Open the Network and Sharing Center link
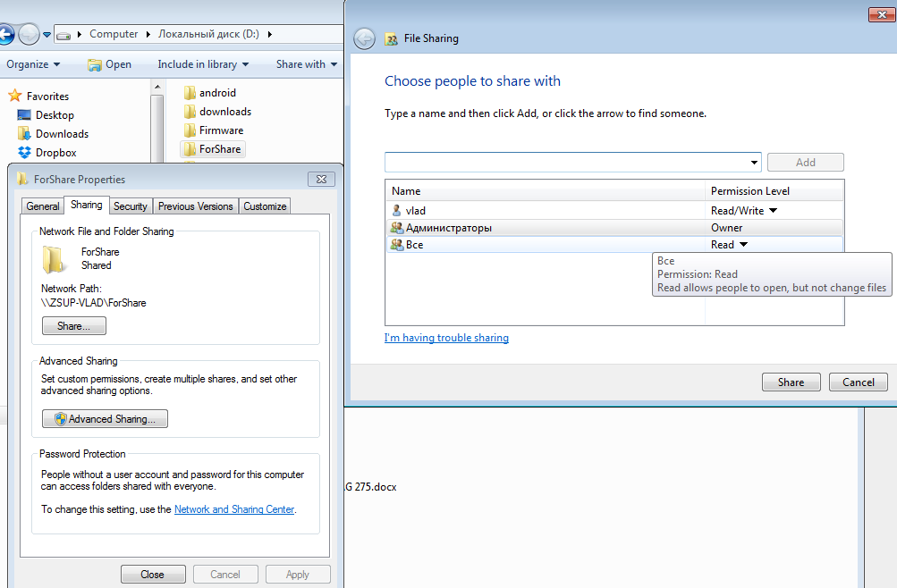897x588 pixels. (234, 509)
